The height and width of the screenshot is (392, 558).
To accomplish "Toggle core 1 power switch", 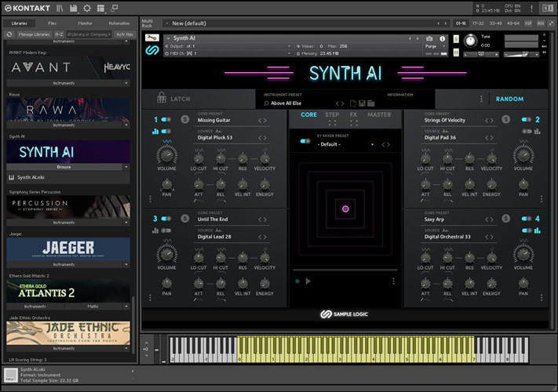I will [x=166, y=120].
